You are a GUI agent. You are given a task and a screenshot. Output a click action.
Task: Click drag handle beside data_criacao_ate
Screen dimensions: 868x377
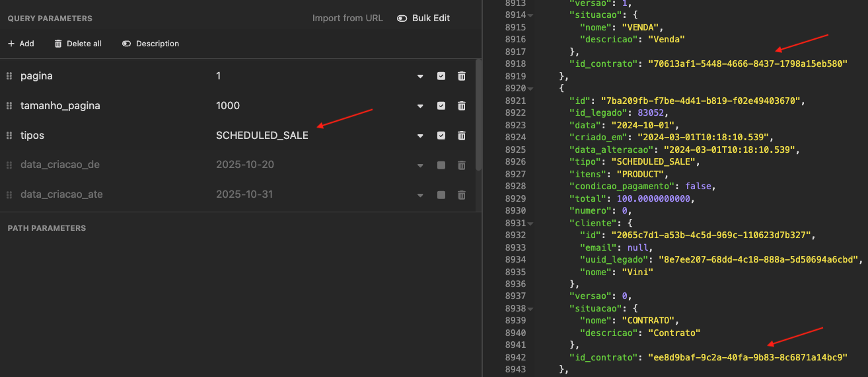(9, 194)
